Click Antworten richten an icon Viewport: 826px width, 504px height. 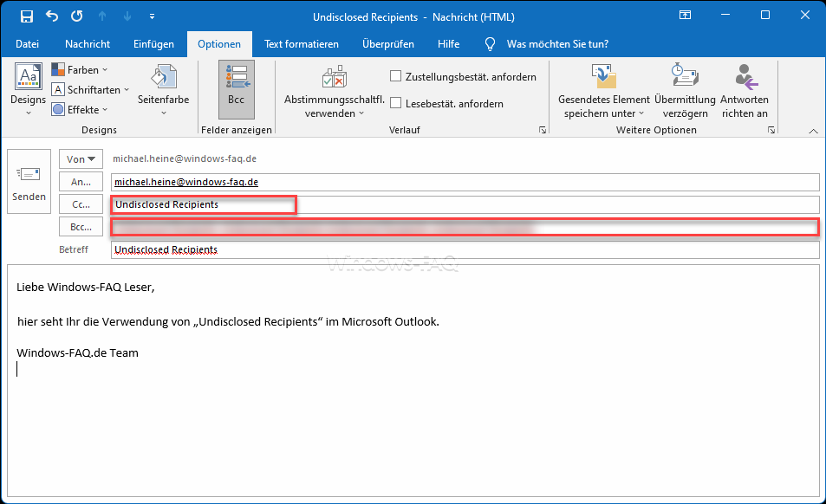pyautogui.click(x=745, y=76)
